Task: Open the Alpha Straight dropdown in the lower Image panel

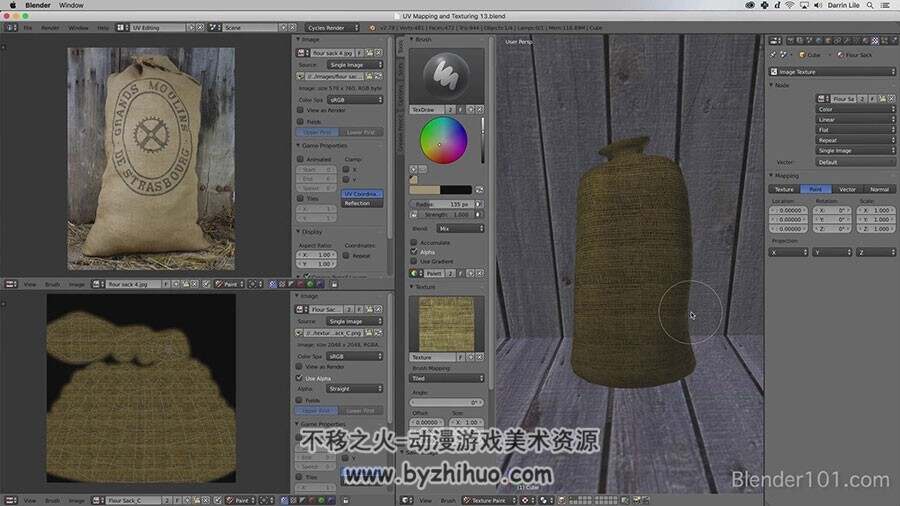Action: point(355,388)
